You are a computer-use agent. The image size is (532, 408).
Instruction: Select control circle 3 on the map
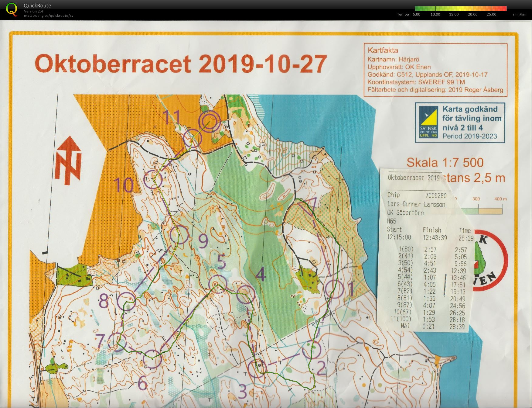point(257,368)
